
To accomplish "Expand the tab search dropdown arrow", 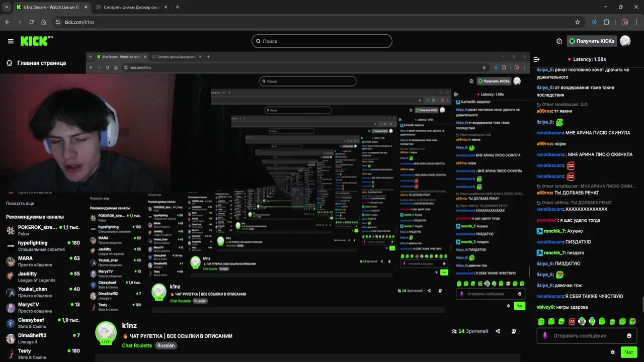I will 7,7.
